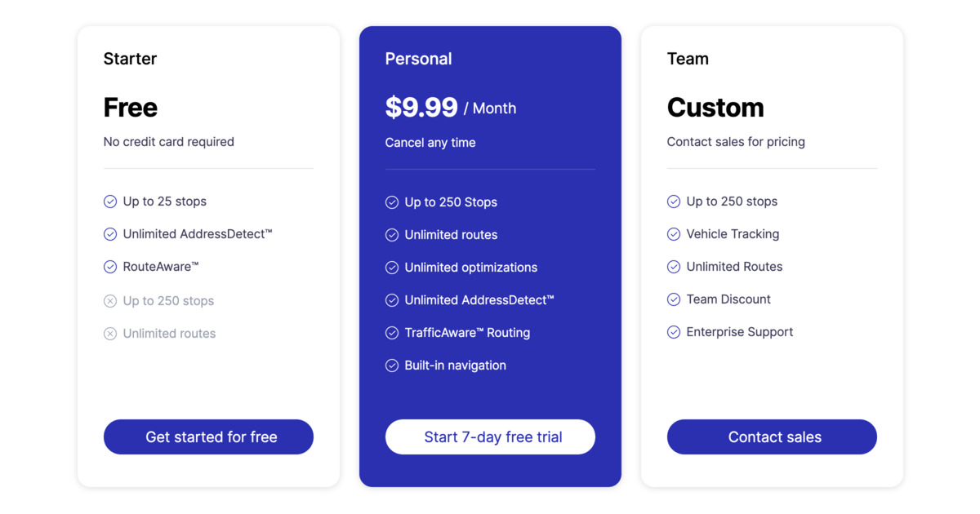
Task: Click the Team plan heading
Action: (688, 58)
